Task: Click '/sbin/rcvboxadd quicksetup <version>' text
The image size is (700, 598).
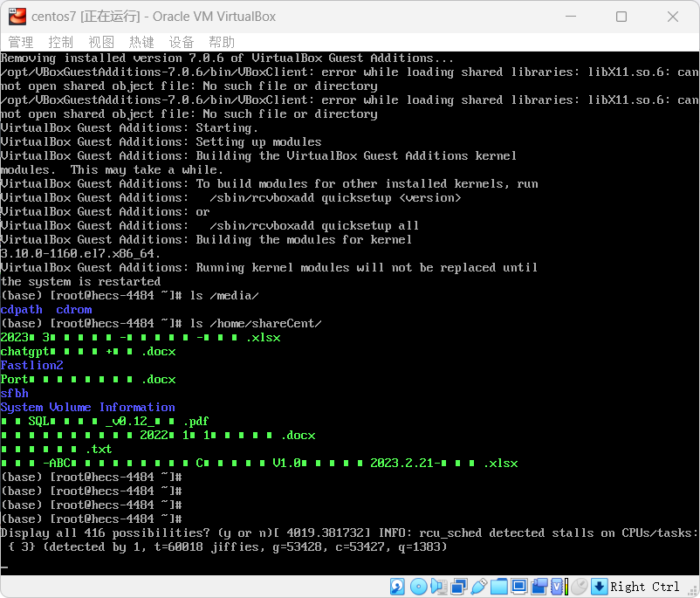Action: pos(335,198)
